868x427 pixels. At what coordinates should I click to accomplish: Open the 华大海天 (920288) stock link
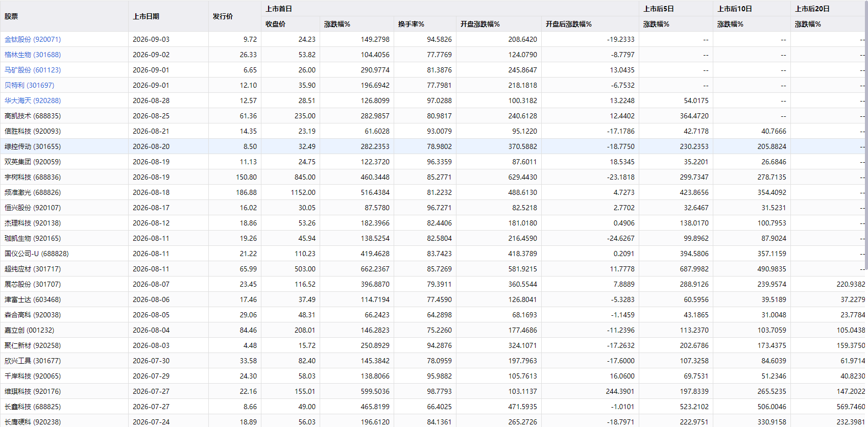(33, 101)
